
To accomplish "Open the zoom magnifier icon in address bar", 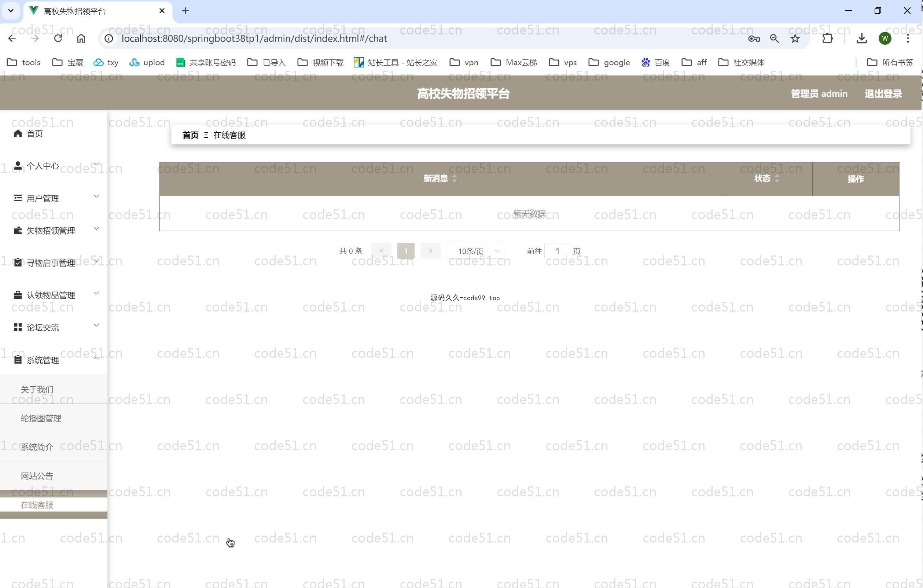I will pos(774,38).
